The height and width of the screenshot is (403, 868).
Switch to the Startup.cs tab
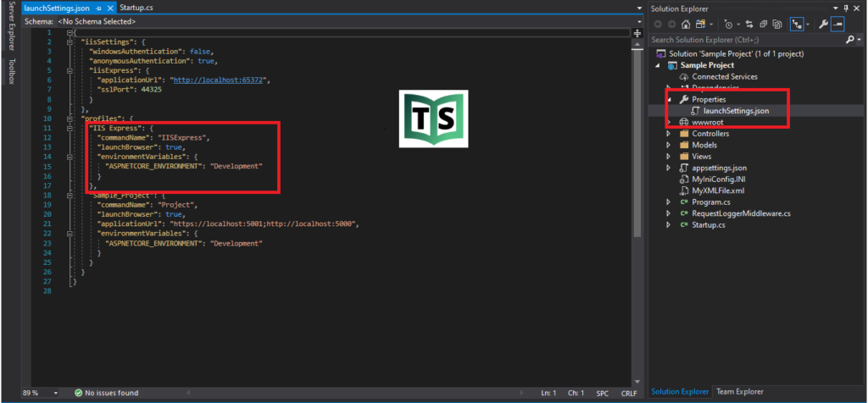(136, 8)
